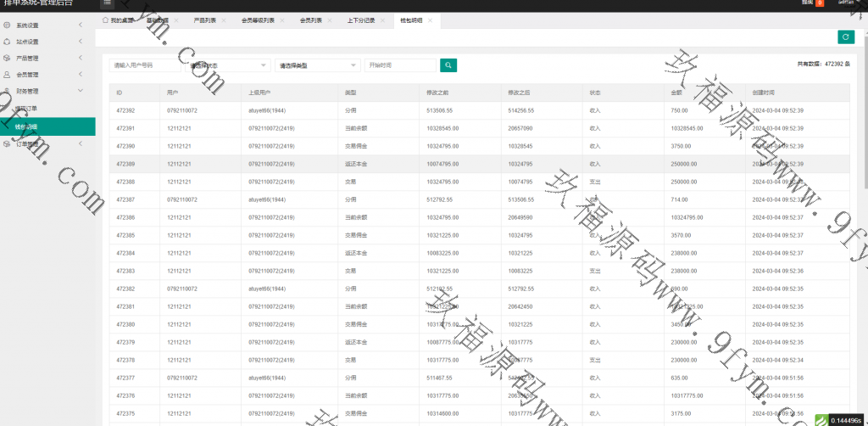Switch to the 会员等级列表 tab
The width and height of the screenshot is (868, 426).
258,20
